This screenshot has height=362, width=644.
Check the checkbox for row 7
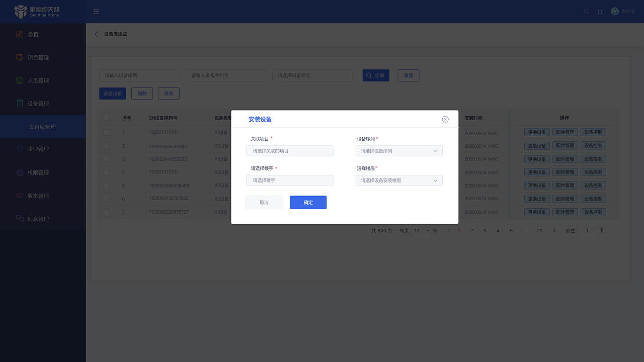pyautogui.click(x=107, y=212)
